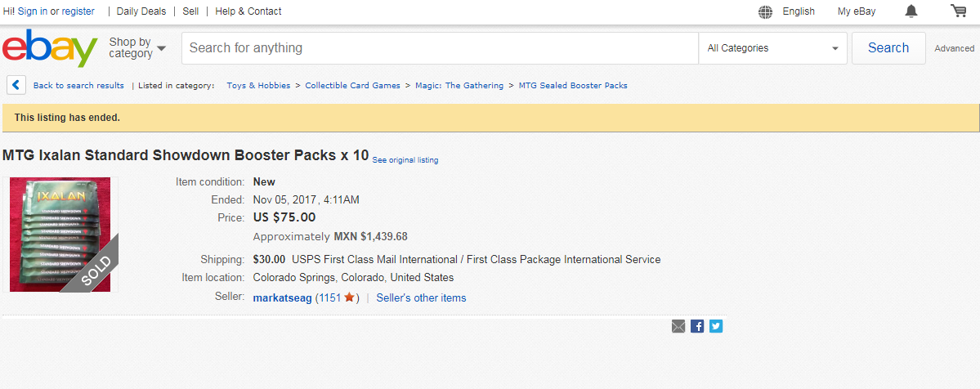Click the globe language icon
This screenshot has height=389, width=980.
765,12
